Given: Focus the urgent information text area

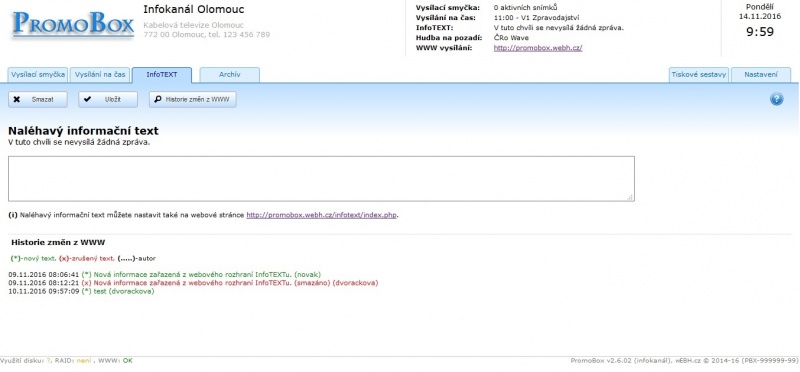Looking at the screenshot, I should click(x=321, y=179).
